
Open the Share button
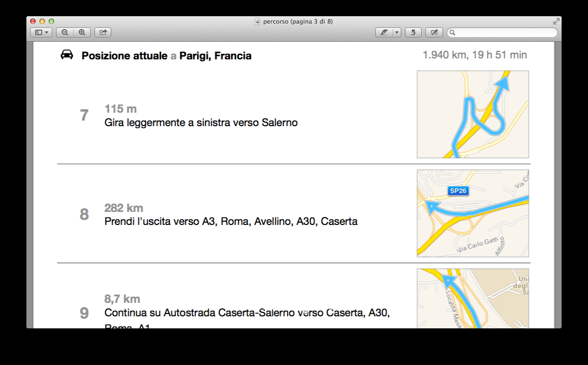point(103,32)
